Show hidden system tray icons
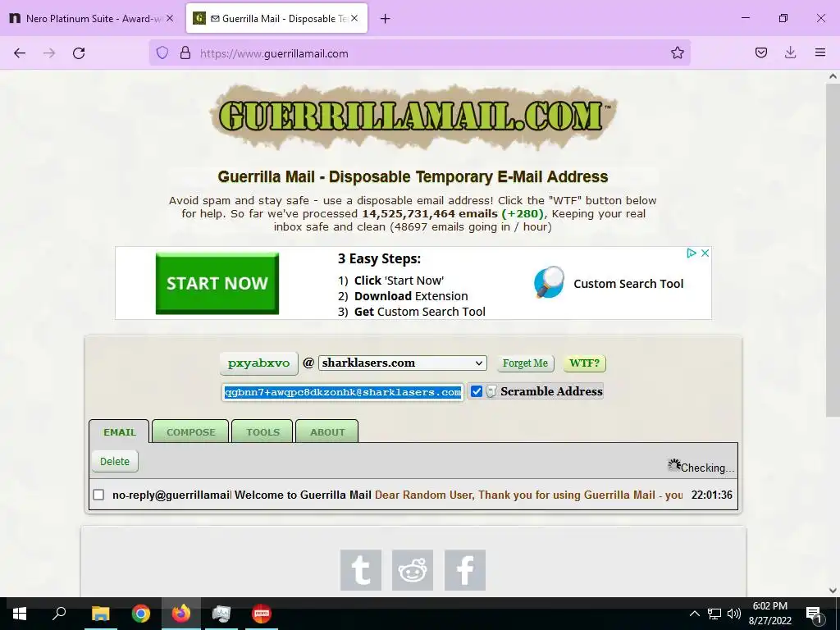 point(694,614)
